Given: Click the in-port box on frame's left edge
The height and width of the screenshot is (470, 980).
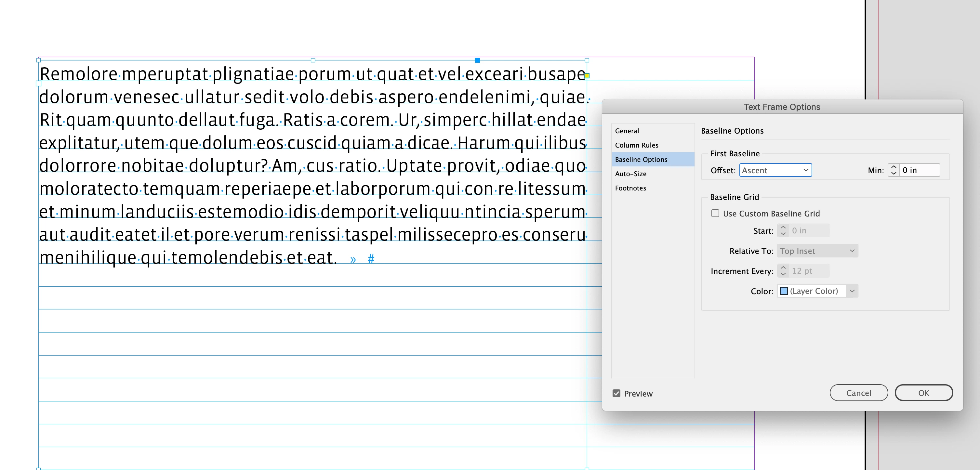Looking at the screenshot, I should [38, 83].
